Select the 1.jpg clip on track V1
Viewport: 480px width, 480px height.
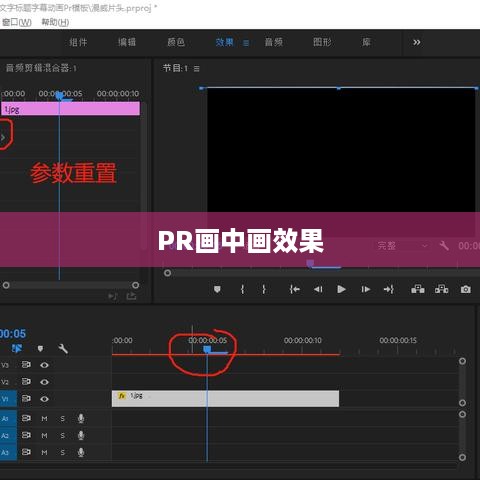225,399
